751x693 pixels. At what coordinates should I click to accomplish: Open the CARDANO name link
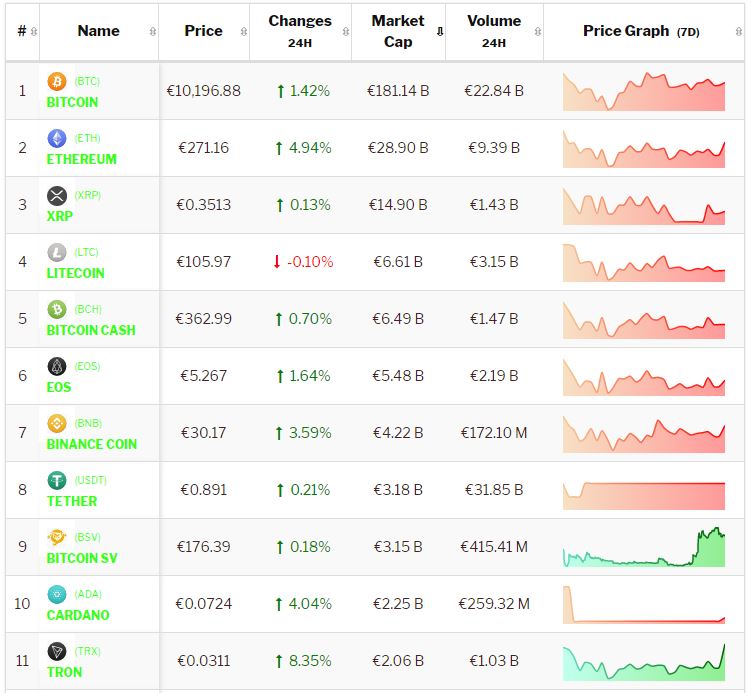(x=78, y=615)
